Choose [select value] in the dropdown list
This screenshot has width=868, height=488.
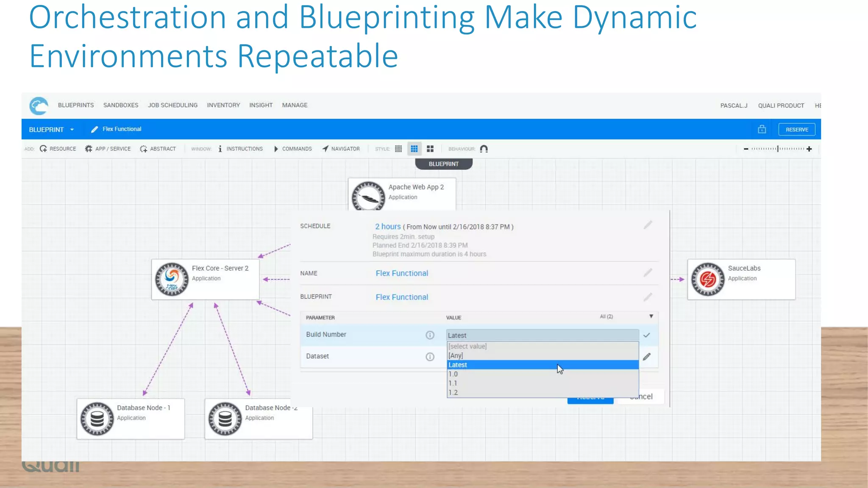(x=542, y=346)
